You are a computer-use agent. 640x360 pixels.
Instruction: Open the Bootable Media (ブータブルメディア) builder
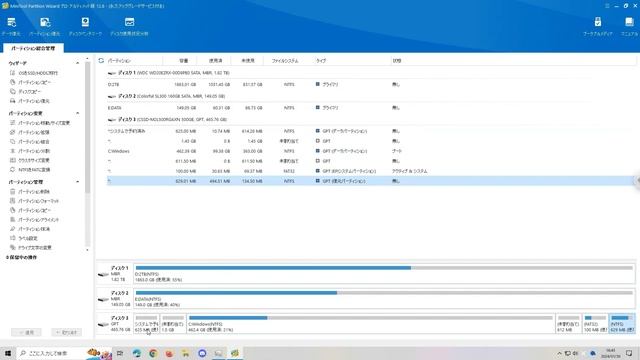pos(598,27)
